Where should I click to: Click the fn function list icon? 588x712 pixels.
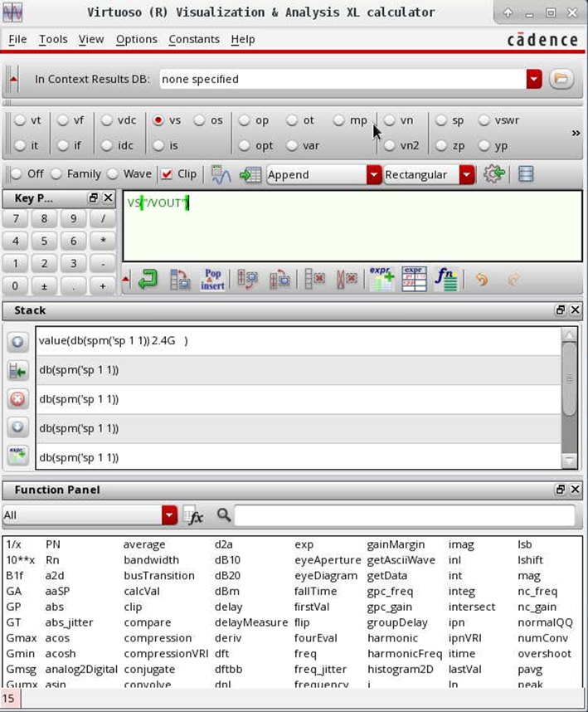(x=446, y=280)
